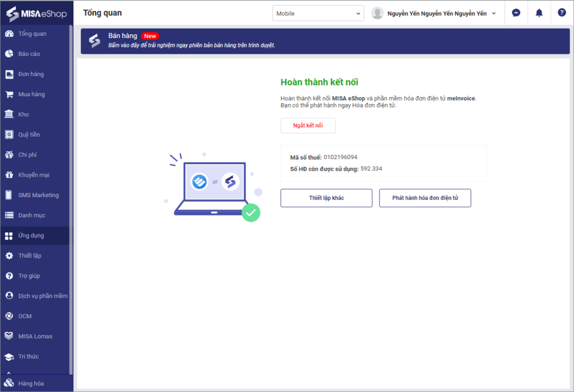
Task: Click the Quỹ tiền safe icon
Action: [9, 134]
